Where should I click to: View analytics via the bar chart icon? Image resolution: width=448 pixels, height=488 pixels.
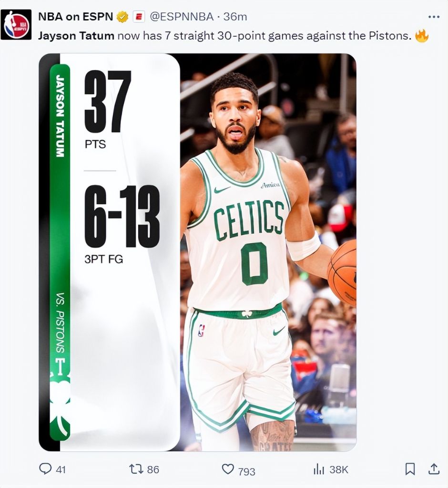pos(319,469)
